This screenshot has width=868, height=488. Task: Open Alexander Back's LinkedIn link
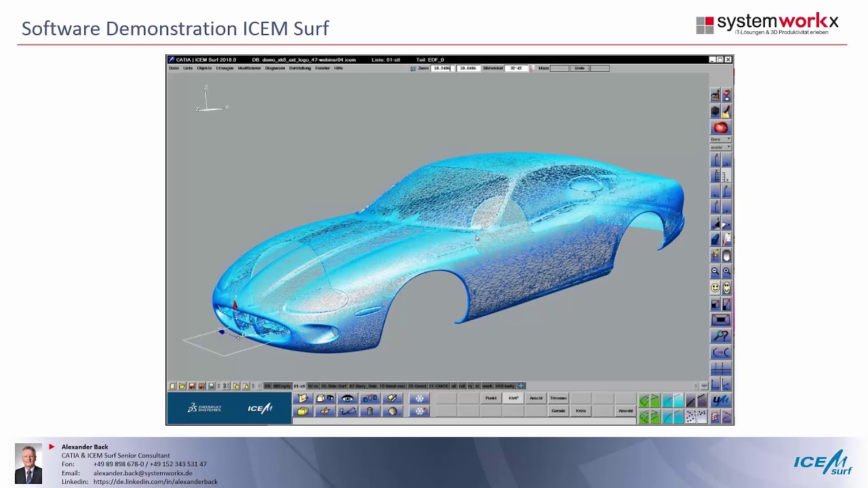tap(155, 482)
